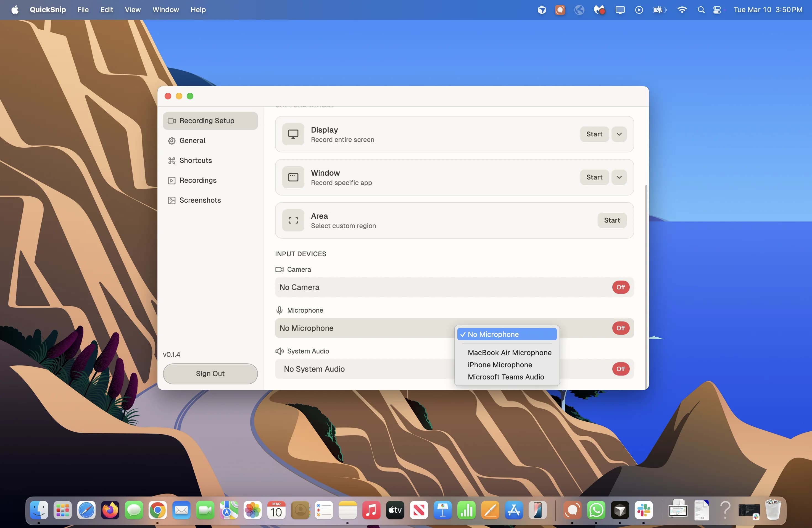Click the Display monitor icon
Image resolution: width=812 pixels, height=528 pixels.
tap(293, 134)
